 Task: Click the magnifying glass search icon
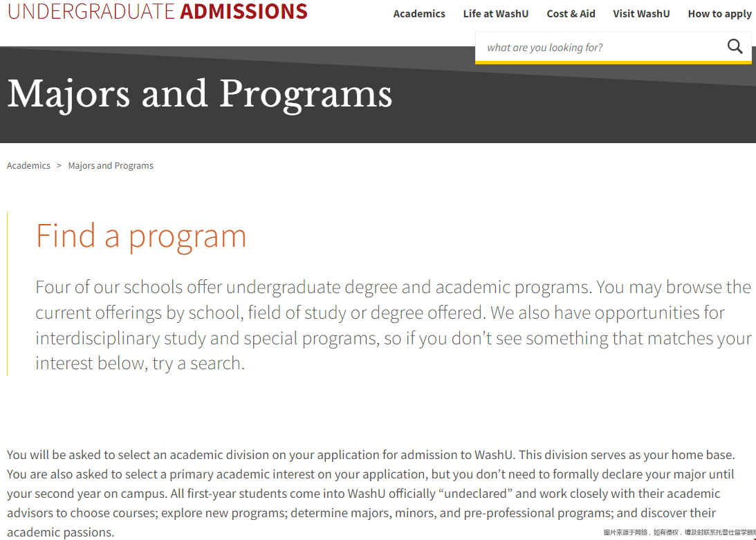click(x=735, y=47)
